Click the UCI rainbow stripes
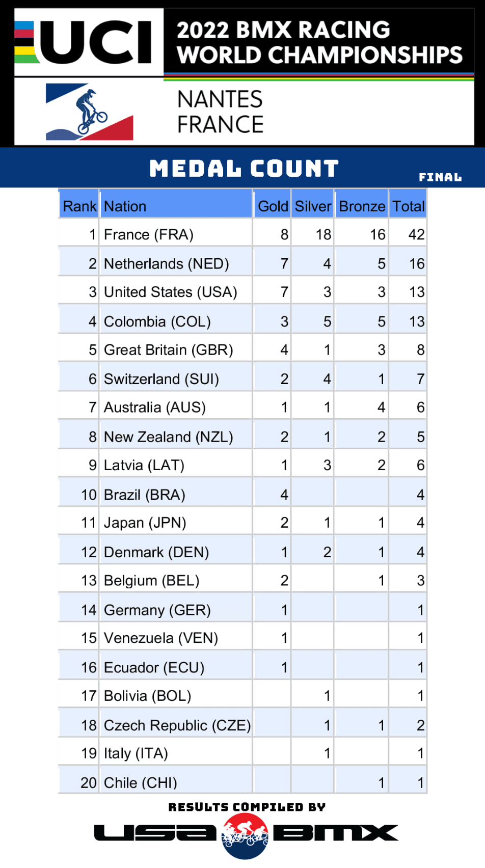 [24, 42]
